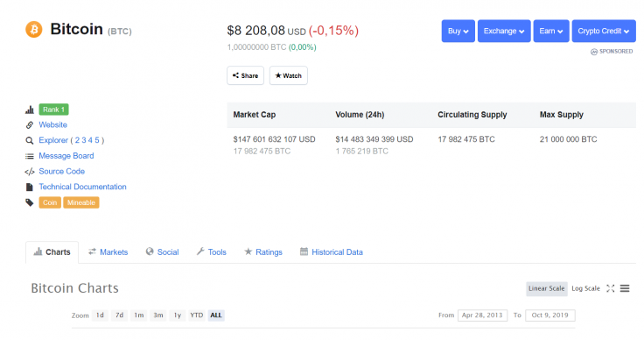Viewport: 644px width, 340px height.
Task: Click the max supply value 21 000 000 BTC
Action: tap(569, 139)
